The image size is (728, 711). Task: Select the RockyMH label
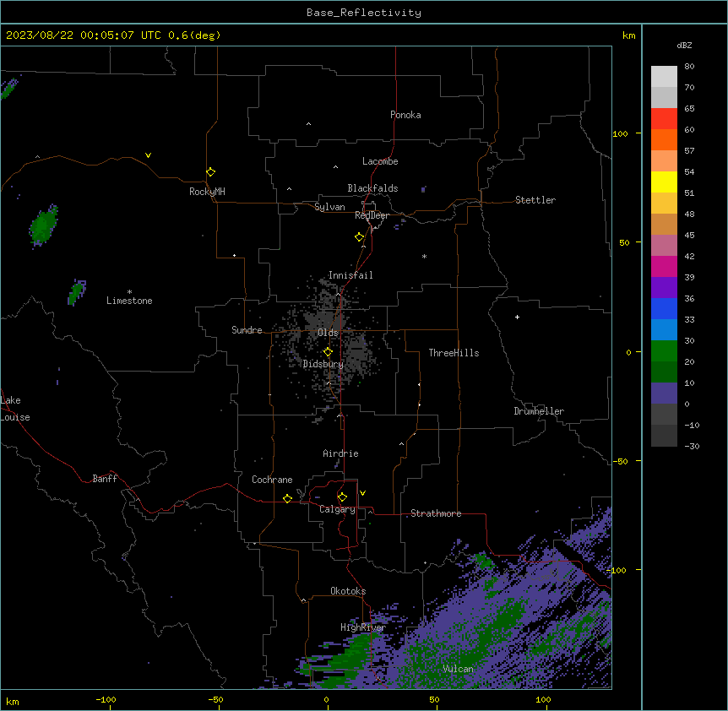(207, 192)
